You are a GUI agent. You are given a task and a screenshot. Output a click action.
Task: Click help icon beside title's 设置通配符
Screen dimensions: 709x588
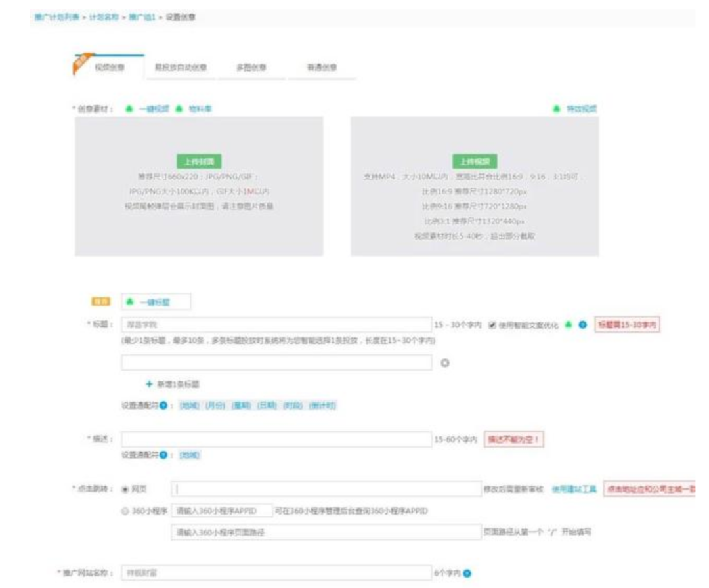pyautogui.click(x=163, y=406)
